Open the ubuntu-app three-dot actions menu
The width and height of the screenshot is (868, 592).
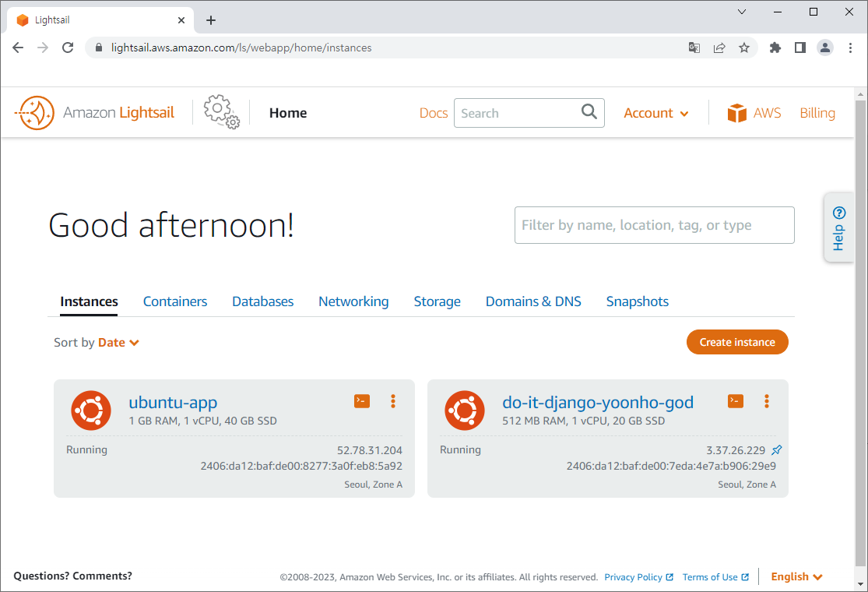(393, 401)
